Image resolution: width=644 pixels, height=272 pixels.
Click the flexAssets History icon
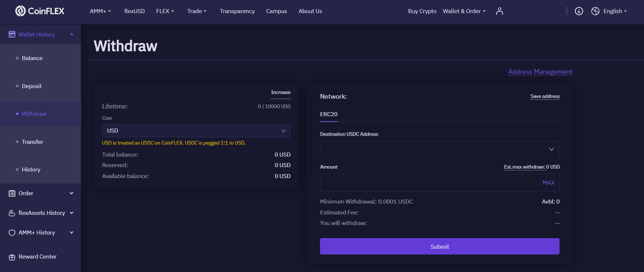point(12,213)
